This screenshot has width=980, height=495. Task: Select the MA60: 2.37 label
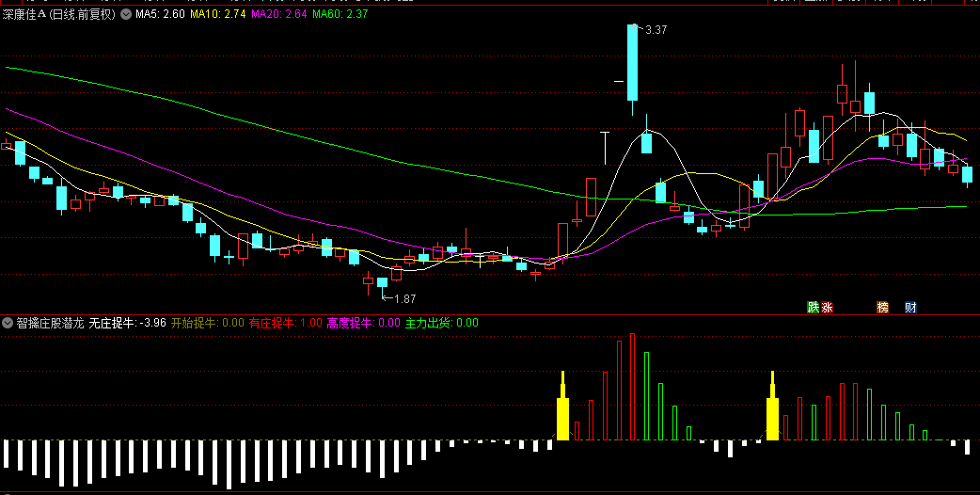coord(340,14)
